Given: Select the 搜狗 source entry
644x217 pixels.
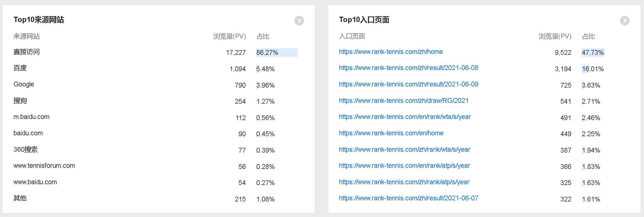Looking at the screenshot, I should [x=20, y=101].
